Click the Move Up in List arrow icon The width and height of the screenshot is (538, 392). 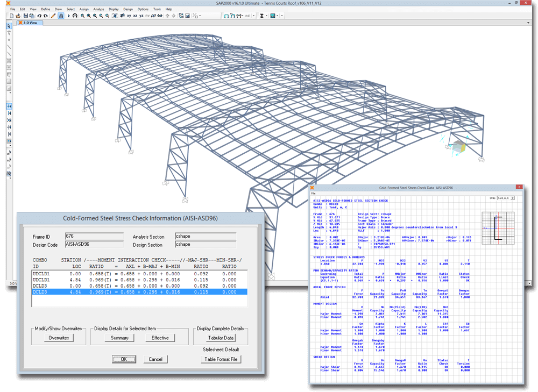[x=167, y=16]
